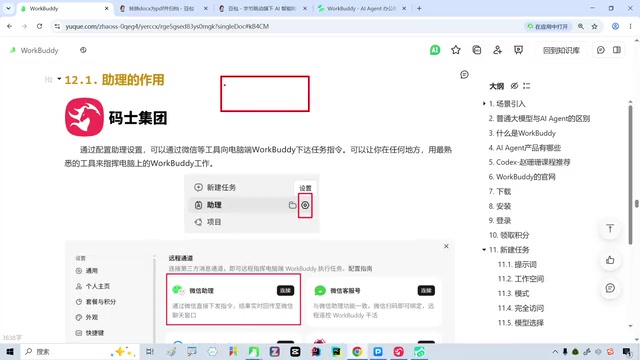
Task: Open the browser three-dot menu
Action: (x=630, y=26)
